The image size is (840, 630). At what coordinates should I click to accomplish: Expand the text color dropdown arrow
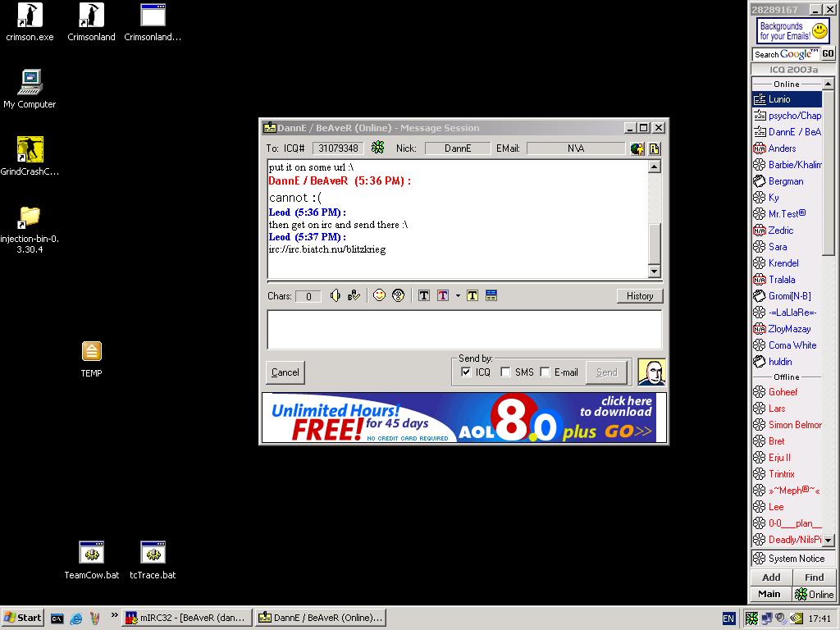[458, 295]
